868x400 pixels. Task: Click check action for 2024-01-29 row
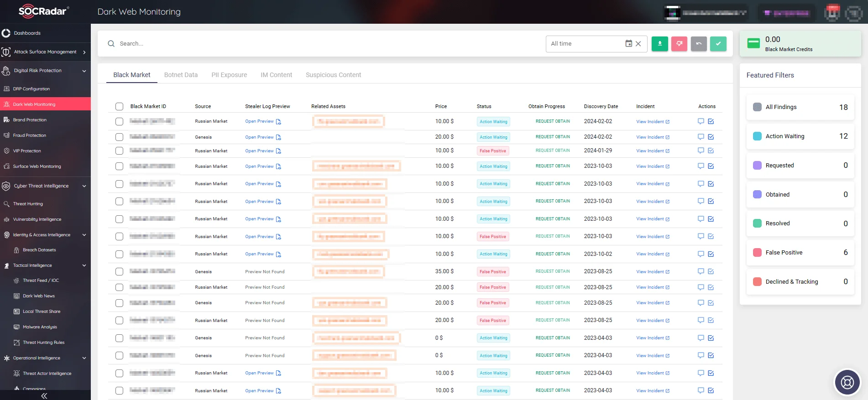(711, 151)
